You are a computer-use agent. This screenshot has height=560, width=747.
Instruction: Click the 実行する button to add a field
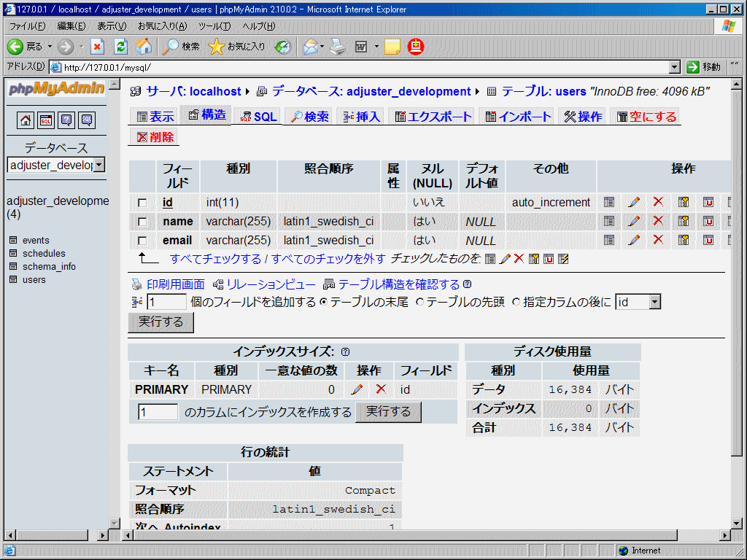coord(160,322)
